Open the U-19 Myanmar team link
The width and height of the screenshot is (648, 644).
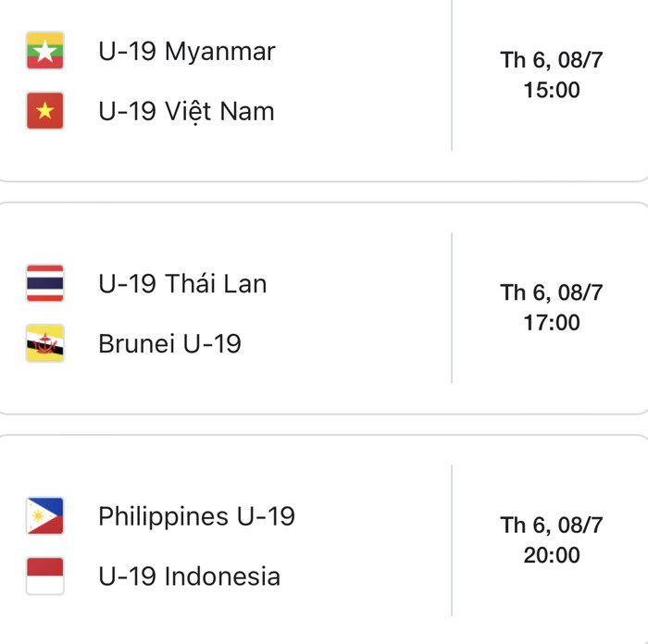pos(187,53)
